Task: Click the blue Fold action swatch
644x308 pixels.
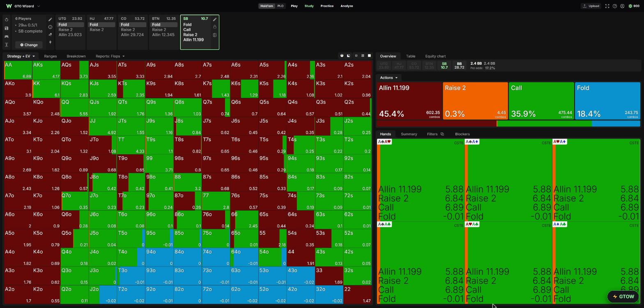Action: (607, 101)
